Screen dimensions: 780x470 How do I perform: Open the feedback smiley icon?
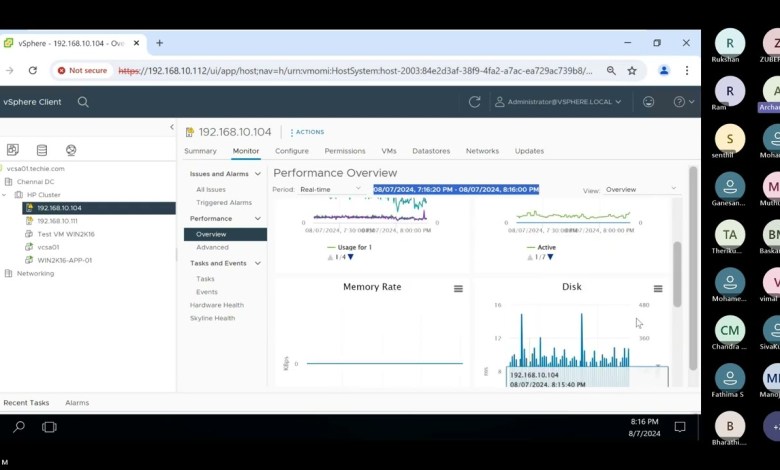pyautogui.click(x=649, y=102)
